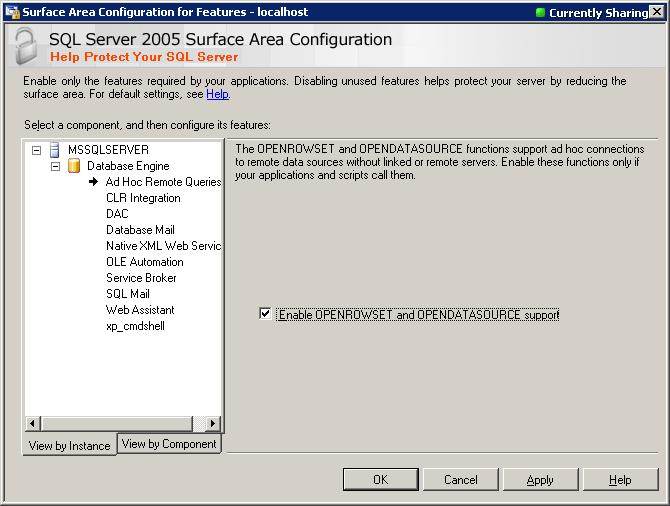Image resolution: width=670 pixels, height=506 pixels.
Task: Click the Help button at bottom
Action: [x=620, y=480]
